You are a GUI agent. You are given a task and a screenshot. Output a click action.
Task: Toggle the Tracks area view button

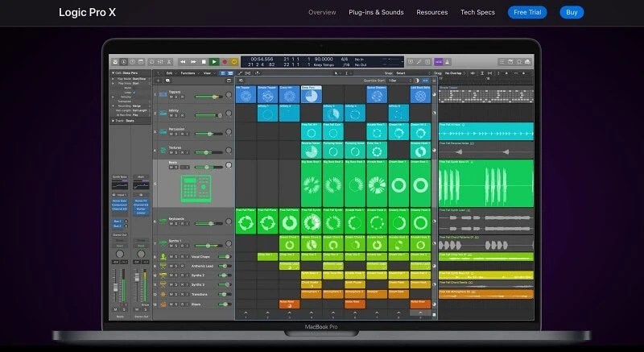[x=230, y=73]
